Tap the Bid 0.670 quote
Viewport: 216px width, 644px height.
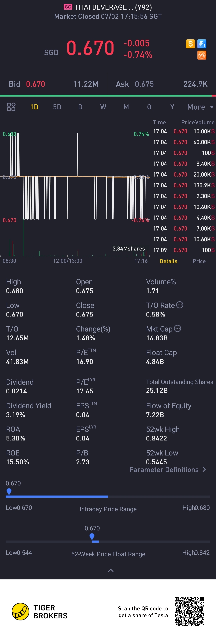[x=35, y=84]
